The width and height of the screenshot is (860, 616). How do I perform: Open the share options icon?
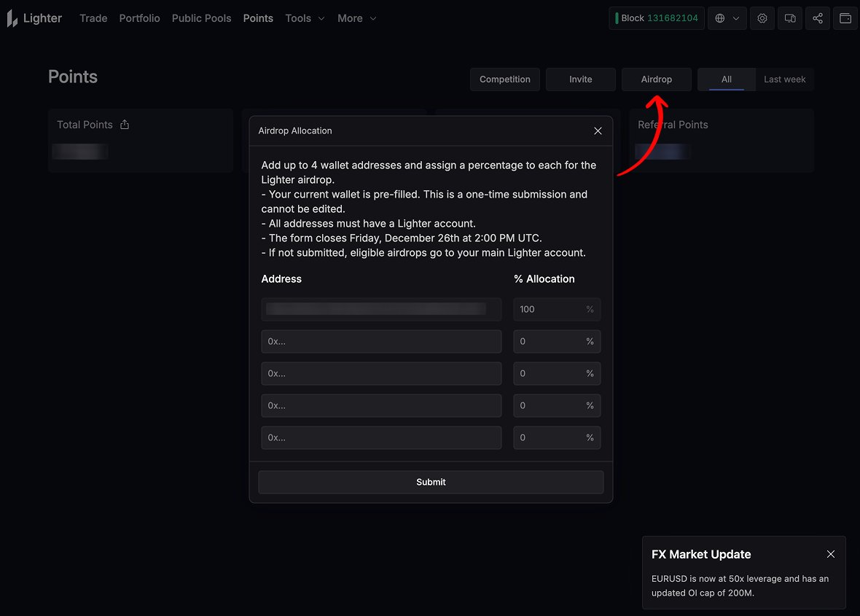tap(817, 17)
